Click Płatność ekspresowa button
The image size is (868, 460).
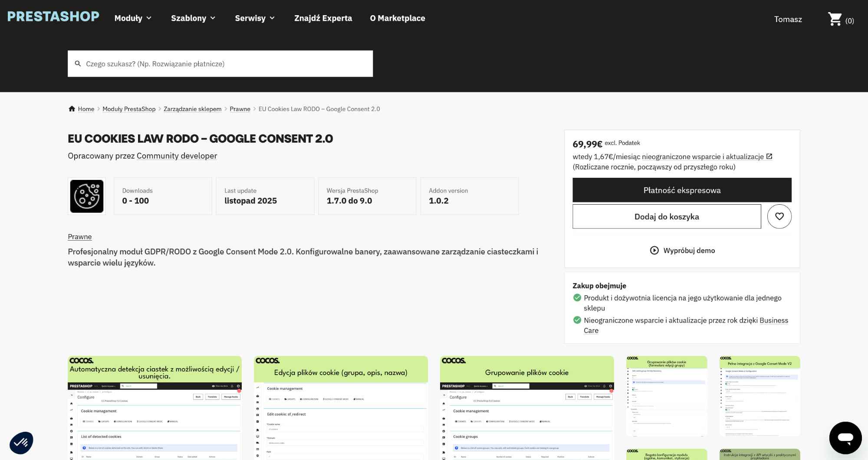(682, 190)
